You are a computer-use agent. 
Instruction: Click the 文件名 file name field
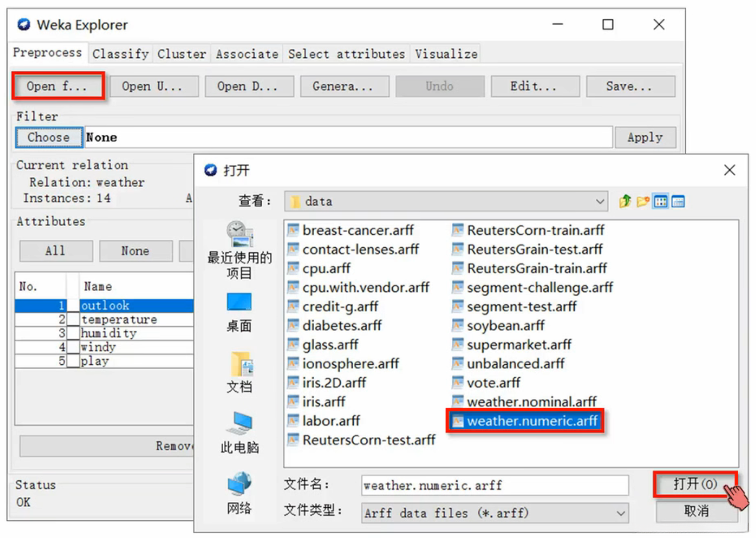tap(495, 485)
